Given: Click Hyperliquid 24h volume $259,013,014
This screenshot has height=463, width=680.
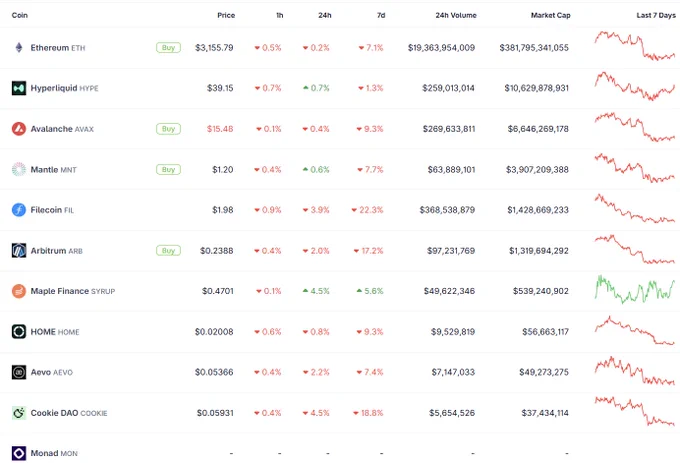Looking at the screenshot, I should [448, 88].
